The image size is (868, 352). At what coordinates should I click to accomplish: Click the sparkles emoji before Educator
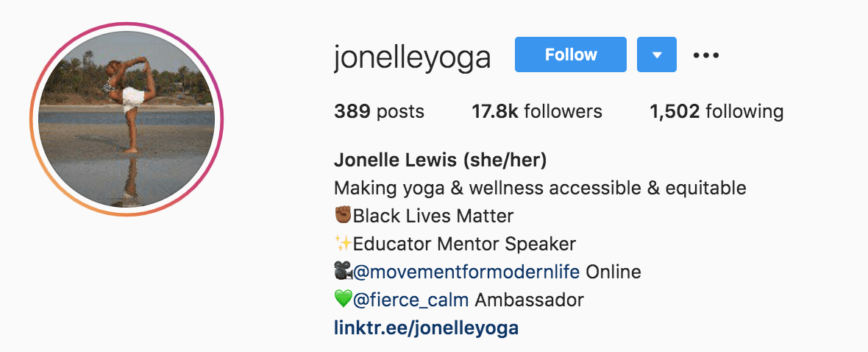(x=344, y=243)
